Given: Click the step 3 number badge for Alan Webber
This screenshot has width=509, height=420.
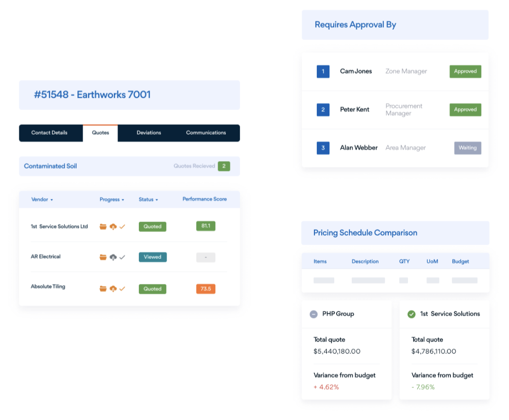Looking at the screenshot, I should click(323, 148).
